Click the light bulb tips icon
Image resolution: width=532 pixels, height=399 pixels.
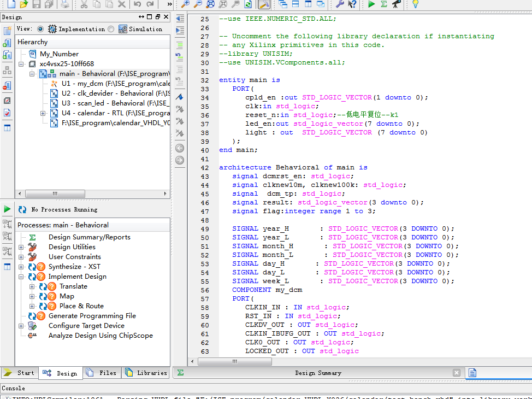click(x=415, y=4)
